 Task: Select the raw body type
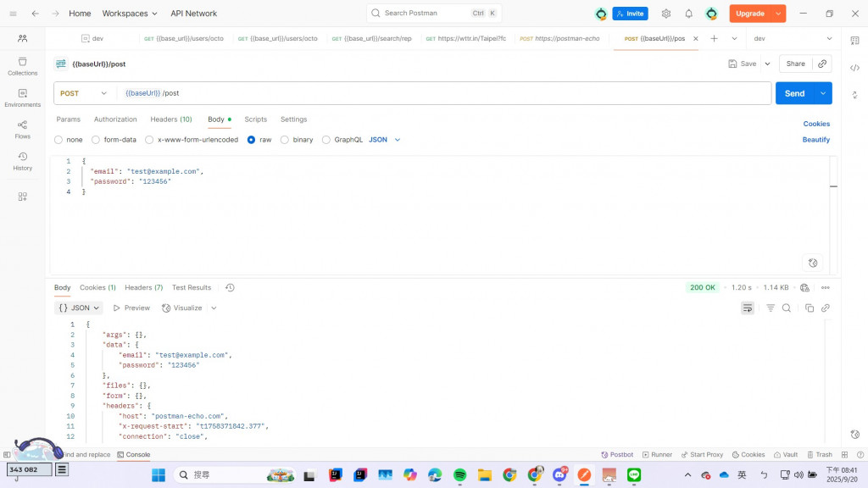click(x=251, y=140)
